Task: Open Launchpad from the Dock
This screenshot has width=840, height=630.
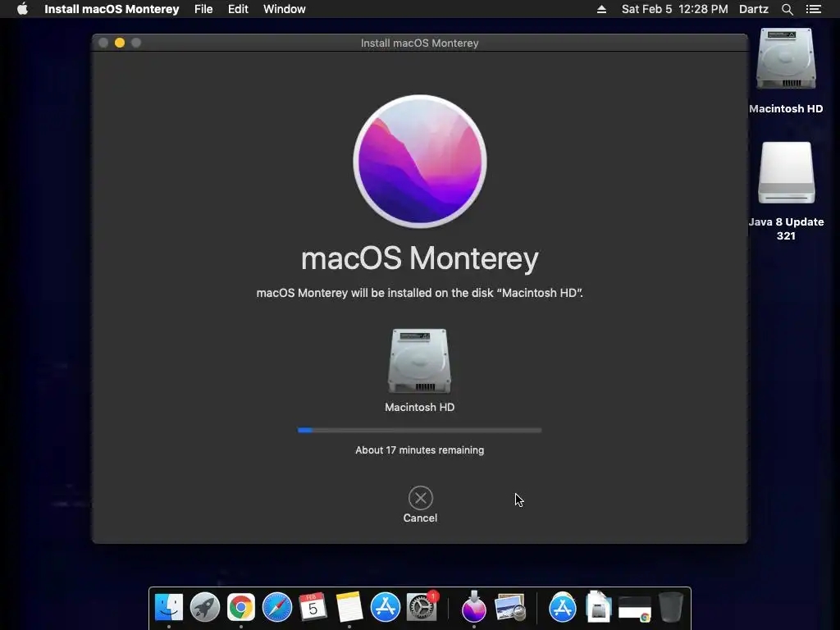Action: tap(204, 608)
